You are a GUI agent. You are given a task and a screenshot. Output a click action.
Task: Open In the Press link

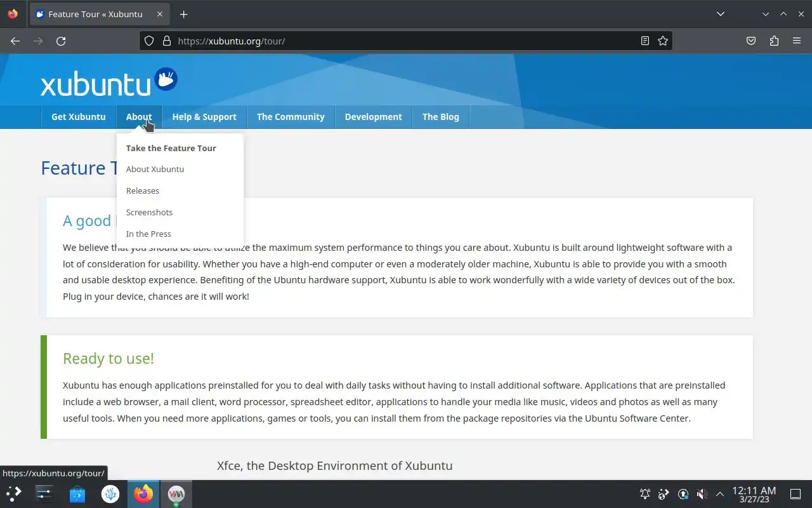(x=148, y=234)
